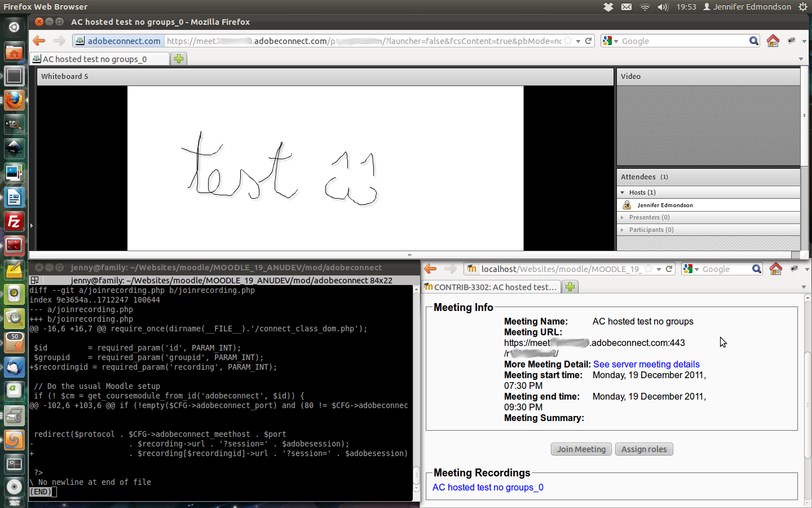Launch FileZilla from the launcher
The image size is (812, 508).
(14, 221)
